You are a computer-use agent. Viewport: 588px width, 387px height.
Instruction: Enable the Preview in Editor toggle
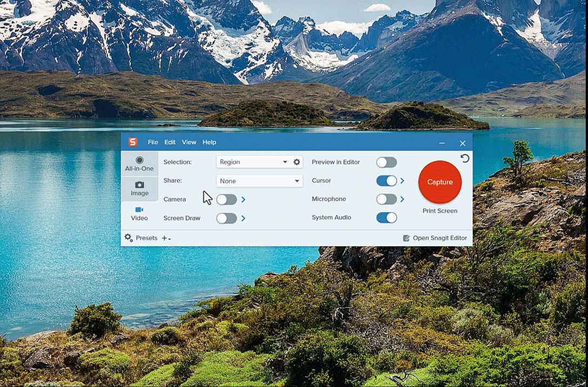point(387,161)
